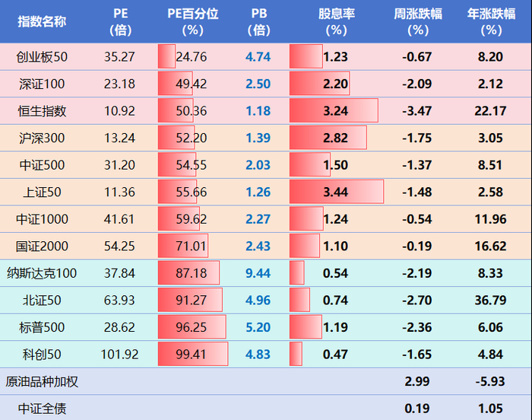
Task: Select the 创业板50 index name
Action: (x=42, y=57)
